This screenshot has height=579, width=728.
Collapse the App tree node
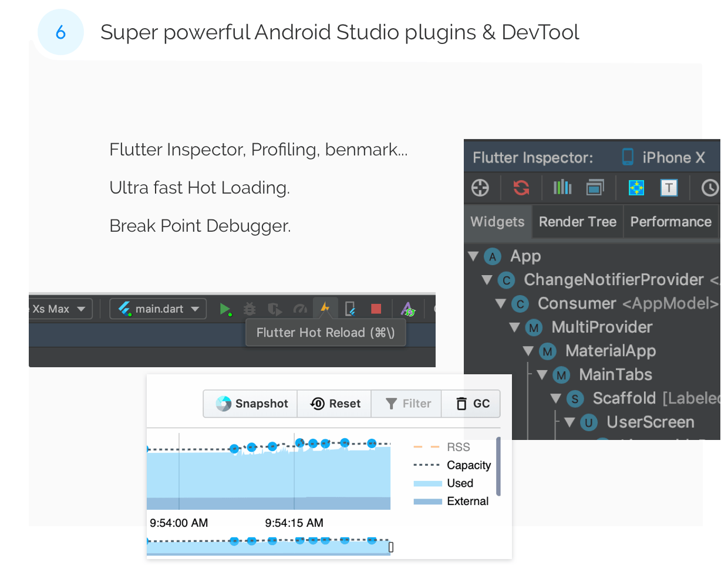tap(473, 256)
